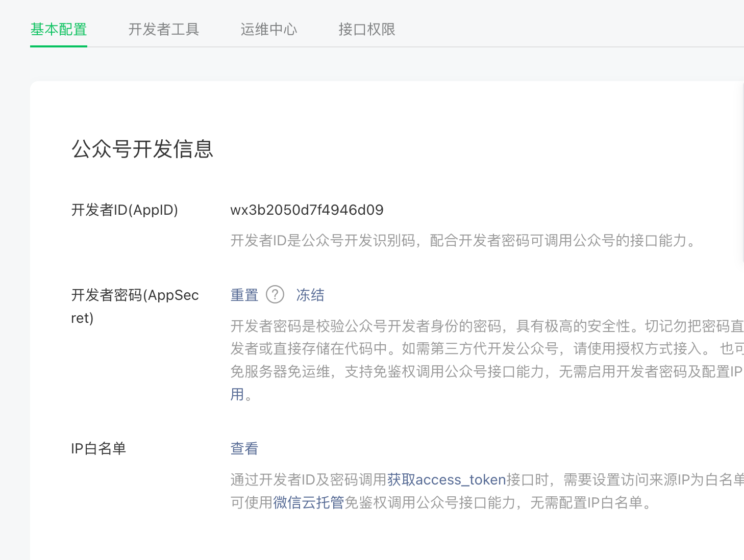Follow the 微信云托管 link
744x560 pixels.
tap(309, 502)
